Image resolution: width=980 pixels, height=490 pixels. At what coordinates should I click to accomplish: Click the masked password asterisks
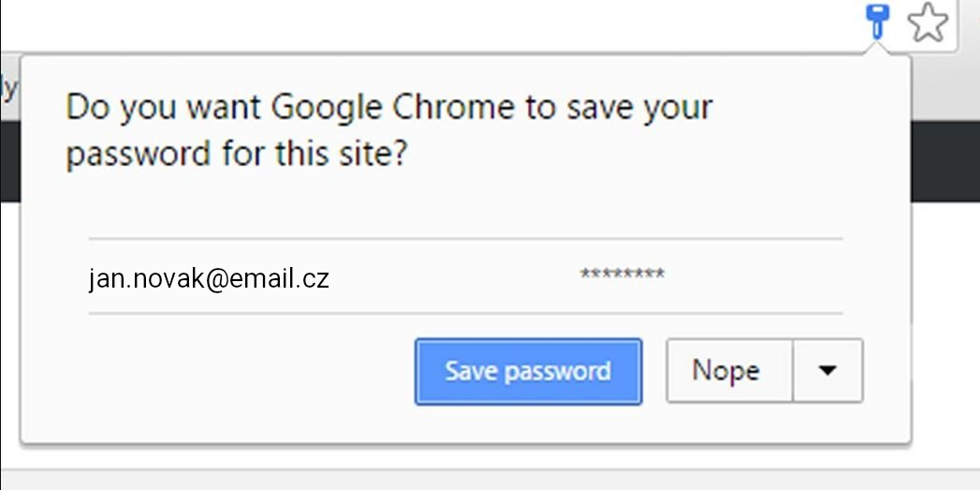(622, 275)
